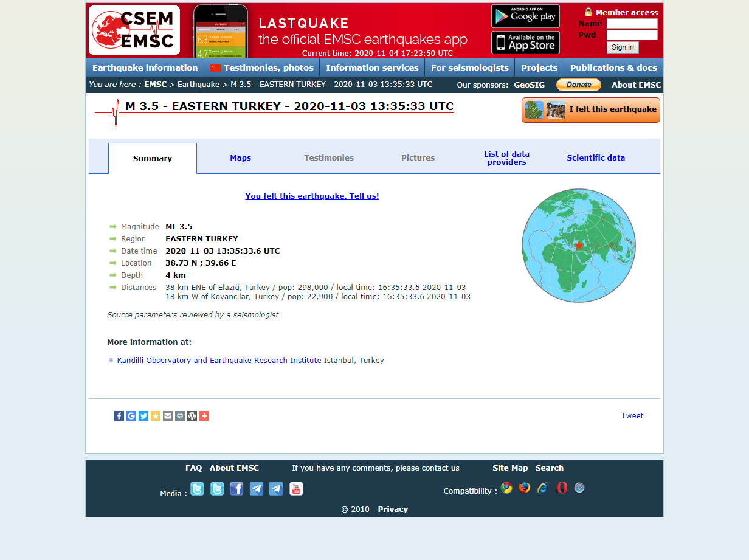Open the CSEM EMSC logo homepage
Screen dimensions: 749x560
pos(134,30)
